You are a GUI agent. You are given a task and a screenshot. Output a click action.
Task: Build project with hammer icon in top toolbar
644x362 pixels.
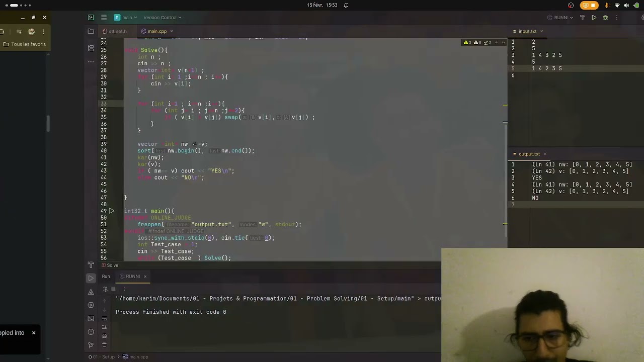[583, 17]
